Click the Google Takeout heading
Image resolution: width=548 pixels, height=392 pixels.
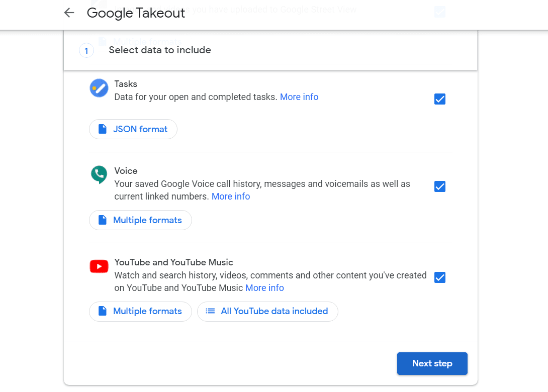[136, 13]
